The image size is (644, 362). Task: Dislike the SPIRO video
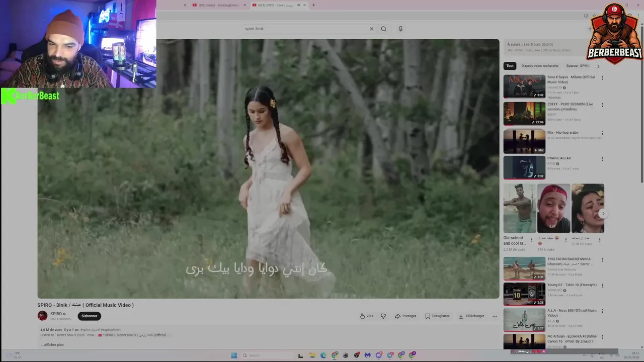click(x=383, y=316)
